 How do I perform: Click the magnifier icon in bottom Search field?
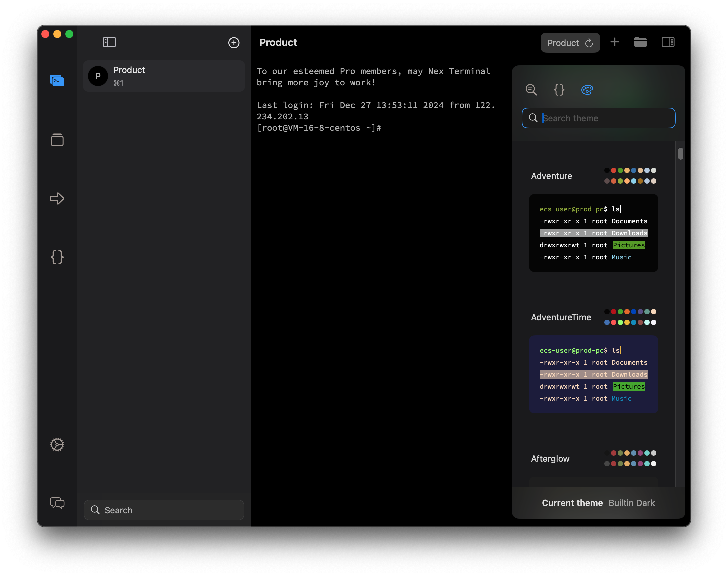(95, 510)
